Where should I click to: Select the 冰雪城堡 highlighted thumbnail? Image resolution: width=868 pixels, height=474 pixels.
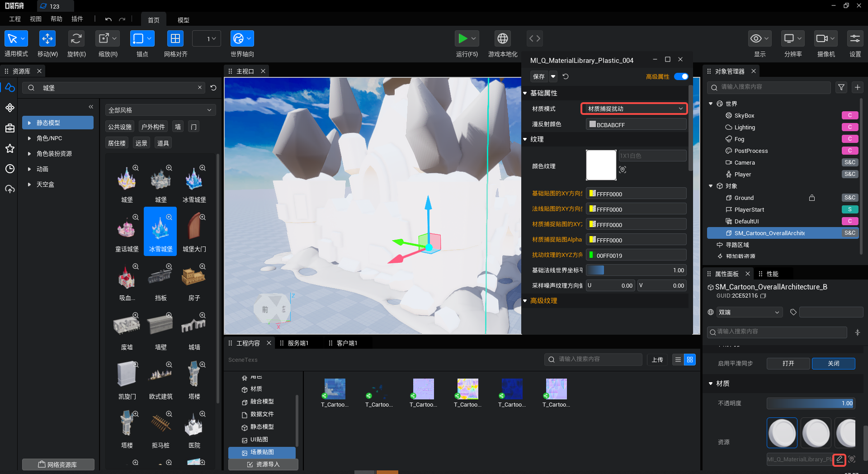(160, 231)
